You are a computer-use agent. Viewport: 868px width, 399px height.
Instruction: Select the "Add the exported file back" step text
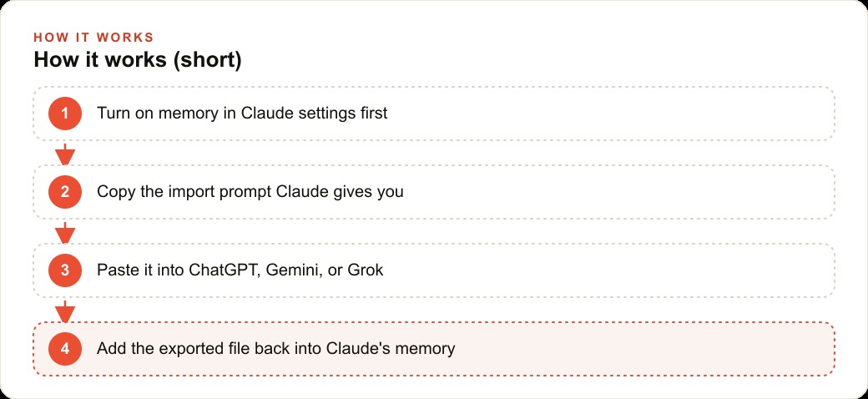[x=275, y=349]
